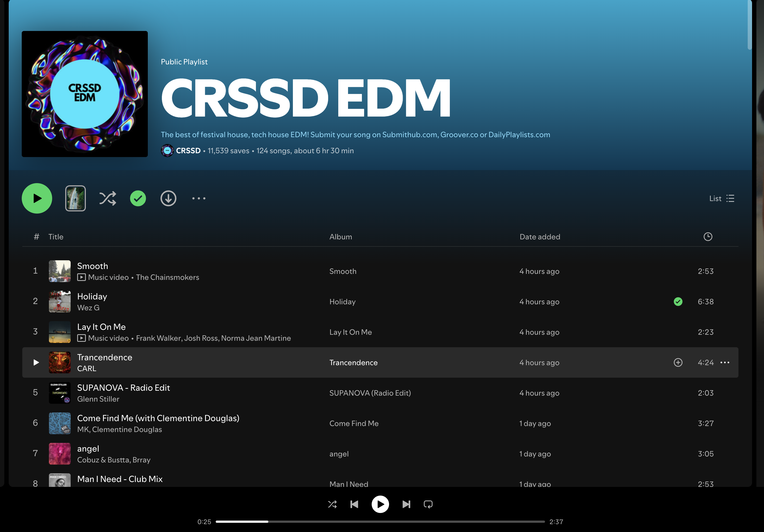The height and width of the screenshot is (532, 764).
Task: Go to previous track in player
Action: 354,504
